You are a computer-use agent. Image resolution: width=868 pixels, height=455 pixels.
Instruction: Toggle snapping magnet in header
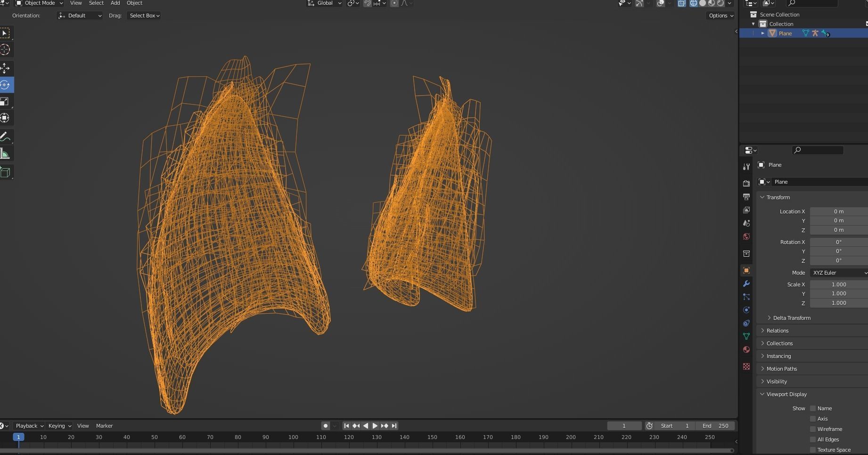point(368,3)
